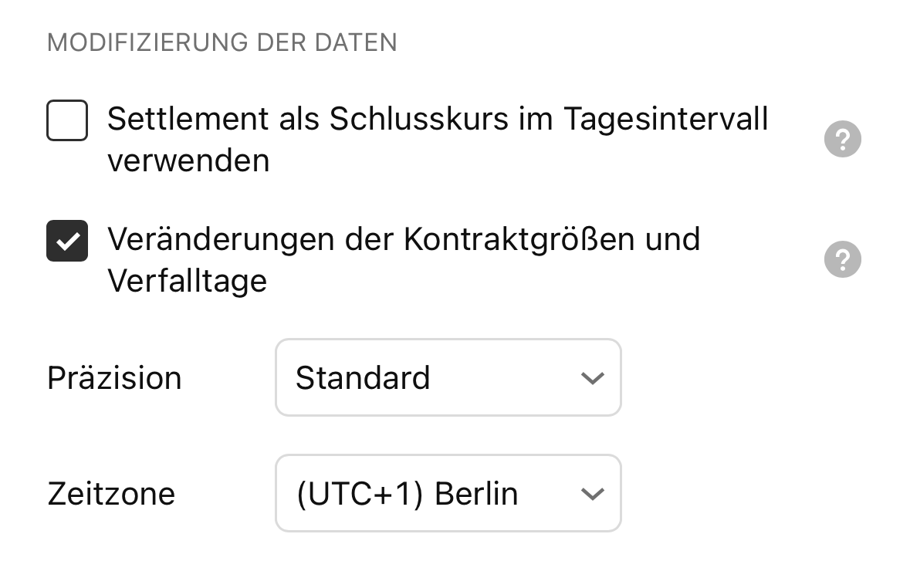Open the Zeitzone dropdown
Screen dimensions: 910x588
pyautogui.click(x=448, y=493)
